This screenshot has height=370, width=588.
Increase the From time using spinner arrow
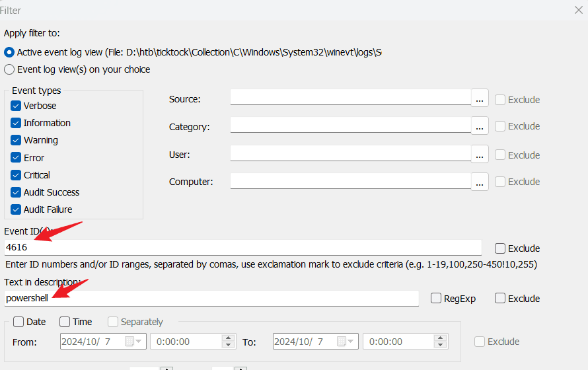tap(229, 338)
